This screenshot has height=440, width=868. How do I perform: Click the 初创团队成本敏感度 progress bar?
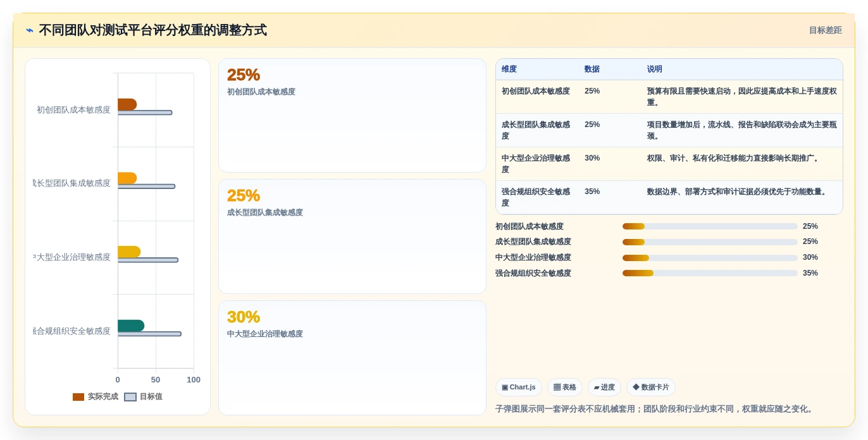point(710,226)
